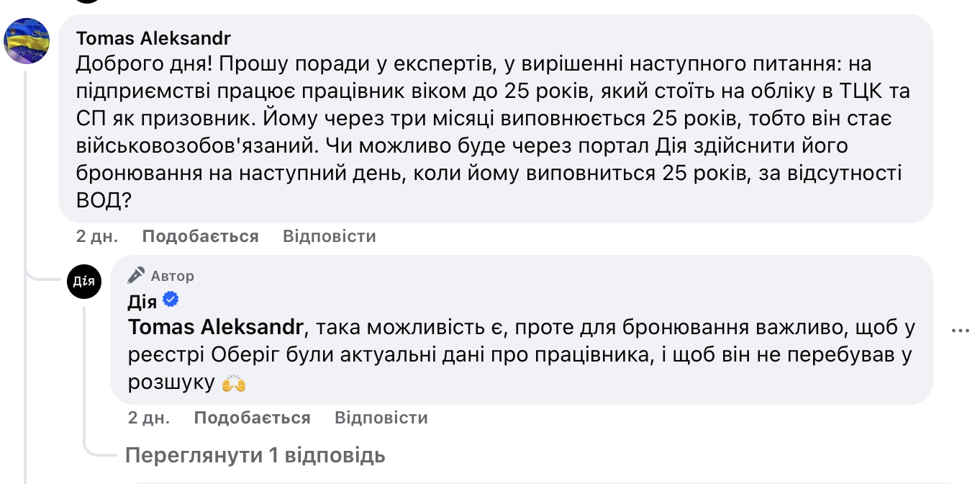
Task: Open the 2 дн. timestamp under Дія's reply
Action: 148,418
